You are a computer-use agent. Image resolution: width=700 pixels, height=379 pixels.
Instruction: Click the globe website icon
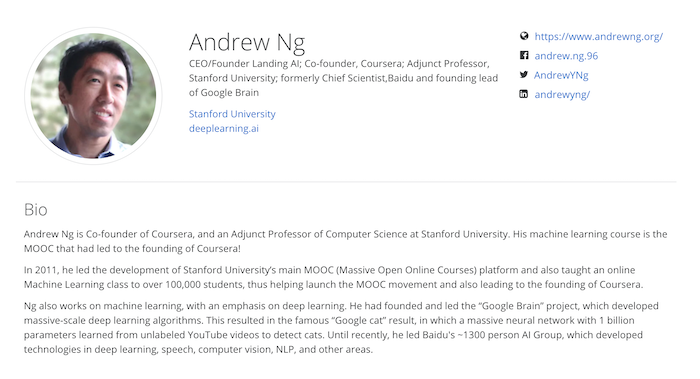(x=524, y=36)
